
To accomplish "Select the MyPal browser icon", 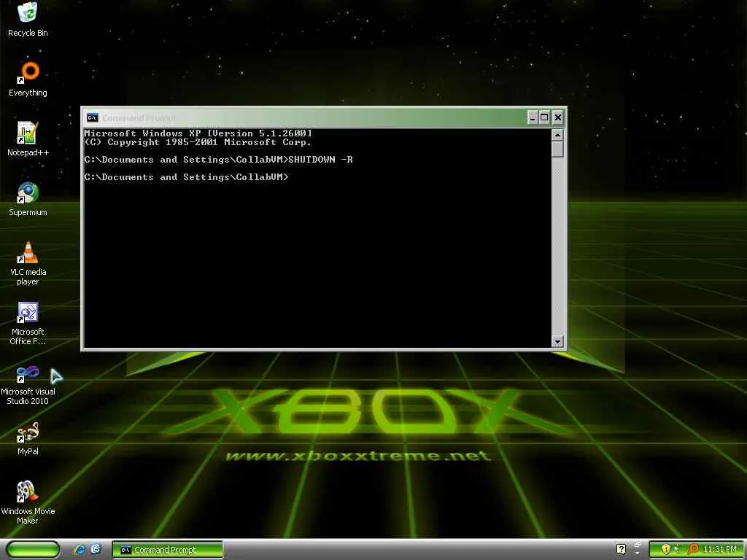I will click(x=28, y=439).
